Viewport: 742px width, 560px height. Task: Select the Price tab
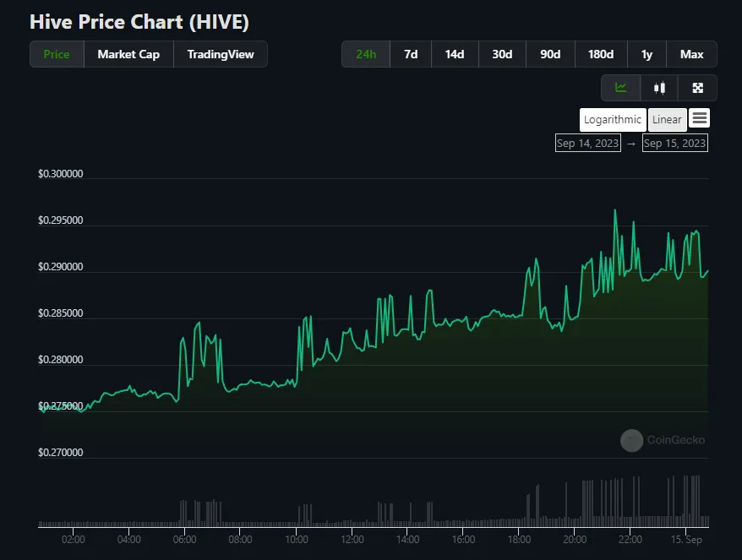click(x=57, y=54)
